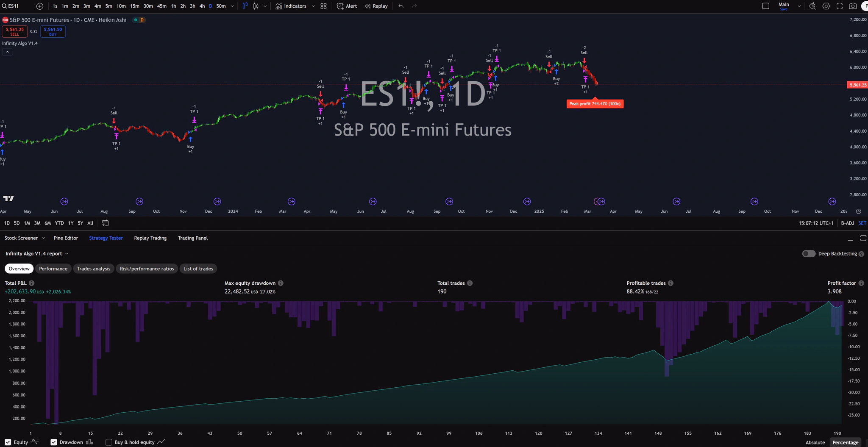Enter fullscreen mode via top-right icon

(839, 6)
